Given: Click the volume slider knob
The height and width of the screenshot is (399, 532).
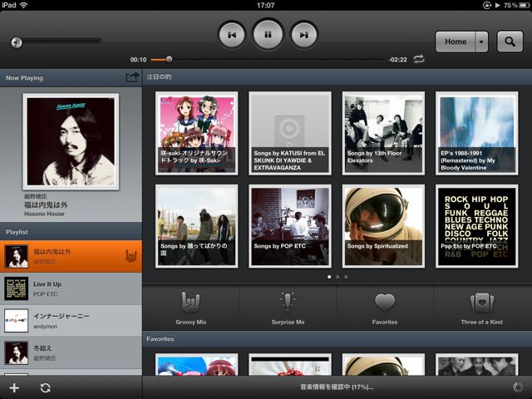Looking at the screenshot, I should (x=17, y=42).
